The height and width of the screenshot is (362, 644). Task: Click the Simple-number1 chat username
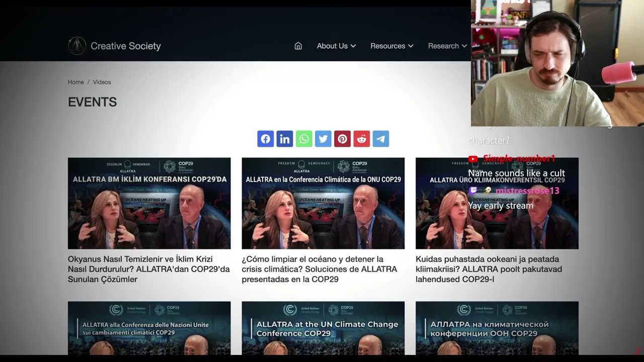click(x=519, y=159)
